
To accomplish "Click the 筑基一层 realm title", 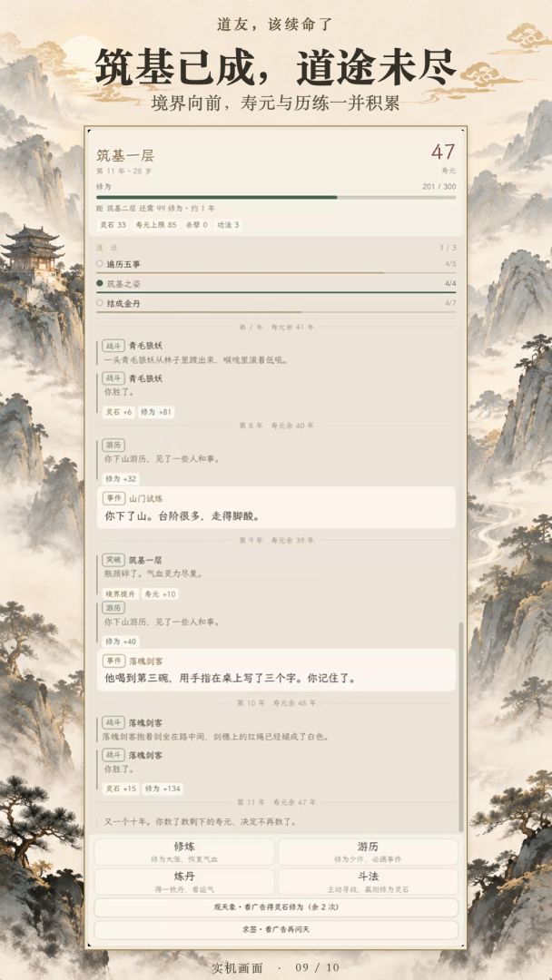I will click(125, 156).
